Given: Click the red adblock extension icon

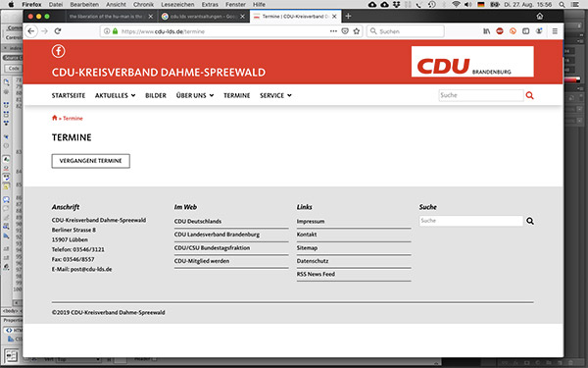Looking at the screenshot, I should (500, 31).
